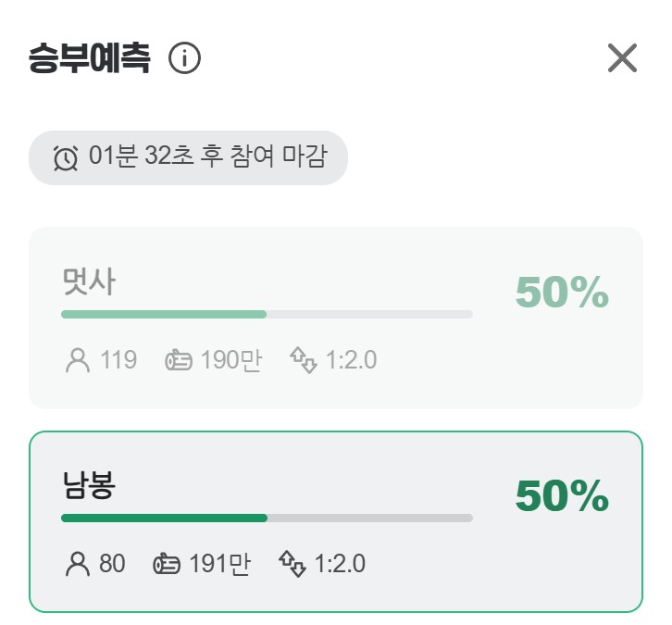Click the points ticket icon under 남봉

(167, 563)
